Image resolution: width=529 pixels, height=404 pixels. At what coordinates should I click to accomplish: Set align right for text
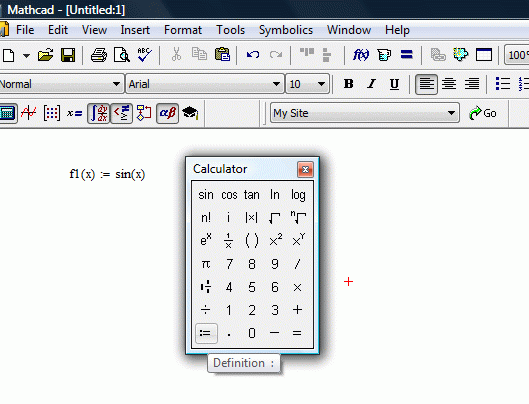[x=472, y=84]
